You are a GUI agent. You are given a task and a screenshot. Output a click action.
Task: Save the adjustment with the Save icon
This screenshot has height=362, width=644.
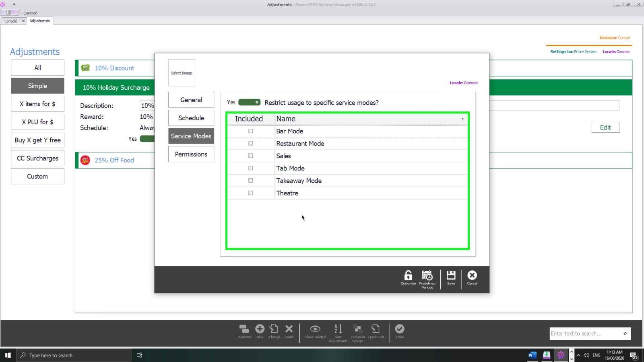click(451, 276)
